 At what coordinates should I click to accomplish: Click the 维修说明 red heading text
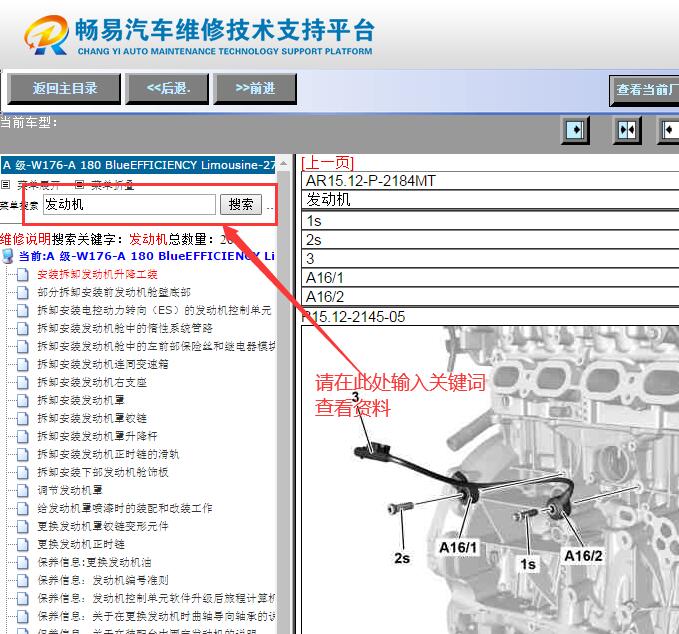[x=26, y=239]
